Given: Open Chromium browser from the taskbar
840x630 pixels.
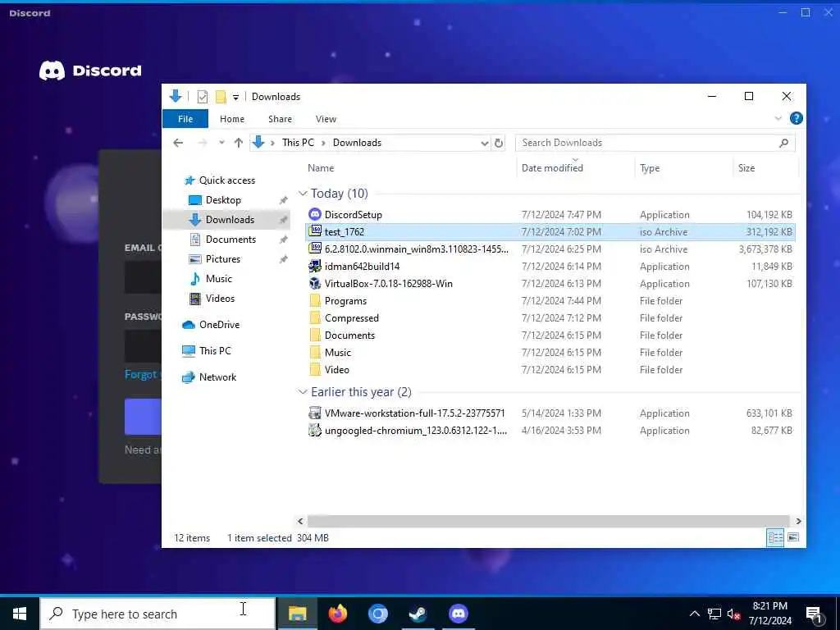Looking at the screenshot, I should tap(377, 614).
